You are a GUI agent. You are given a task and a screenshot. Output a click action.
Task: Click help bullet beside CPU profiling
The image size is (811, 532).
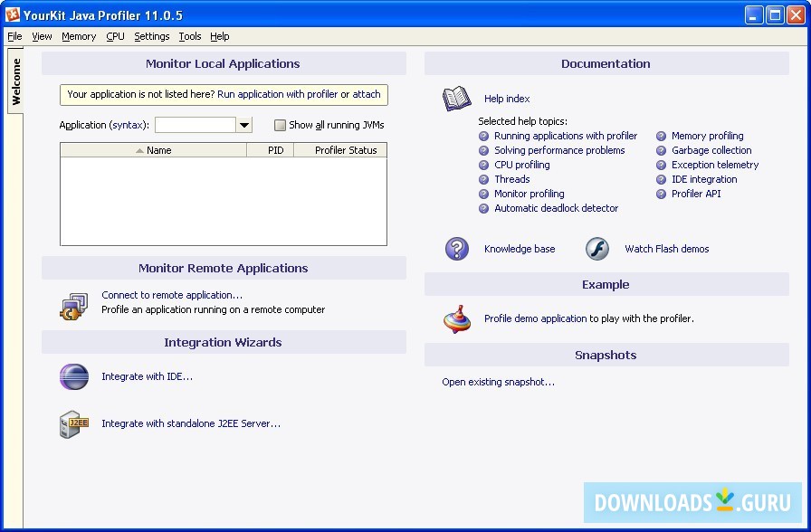click(483, 165)
